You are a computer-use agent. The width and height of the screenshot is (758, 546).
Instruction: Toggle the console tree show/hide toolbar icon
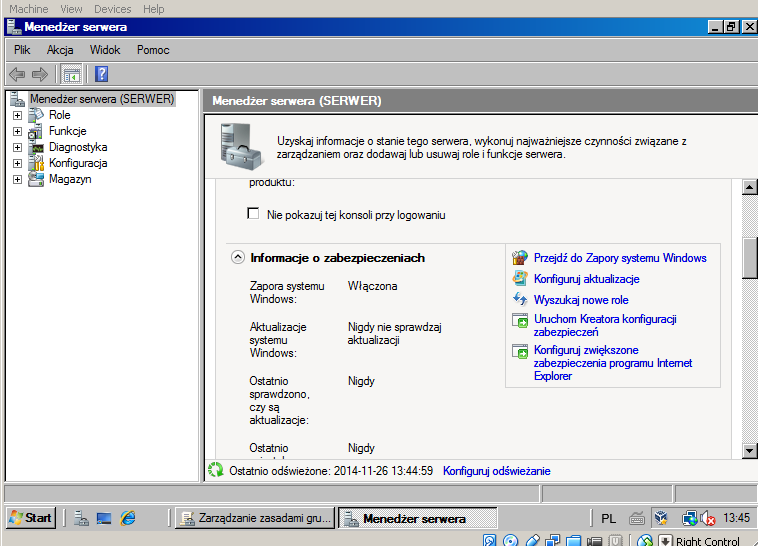click(x=72, y=75)
